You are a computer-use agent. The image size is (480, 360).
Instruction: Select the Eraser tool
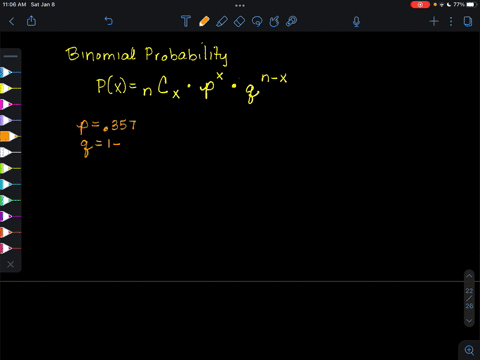click(x=239, y=22)
